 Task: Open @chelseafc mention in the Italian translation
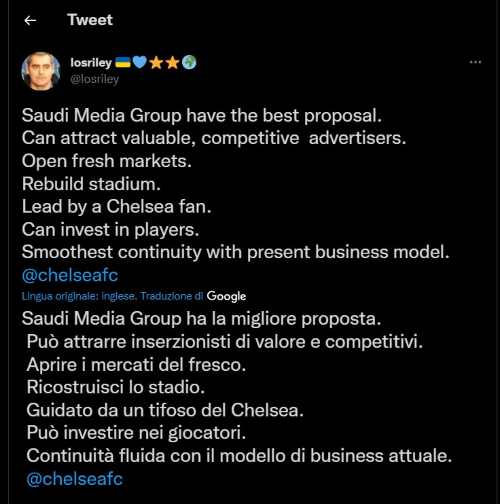pyautogui.click(x=74, y=479)
